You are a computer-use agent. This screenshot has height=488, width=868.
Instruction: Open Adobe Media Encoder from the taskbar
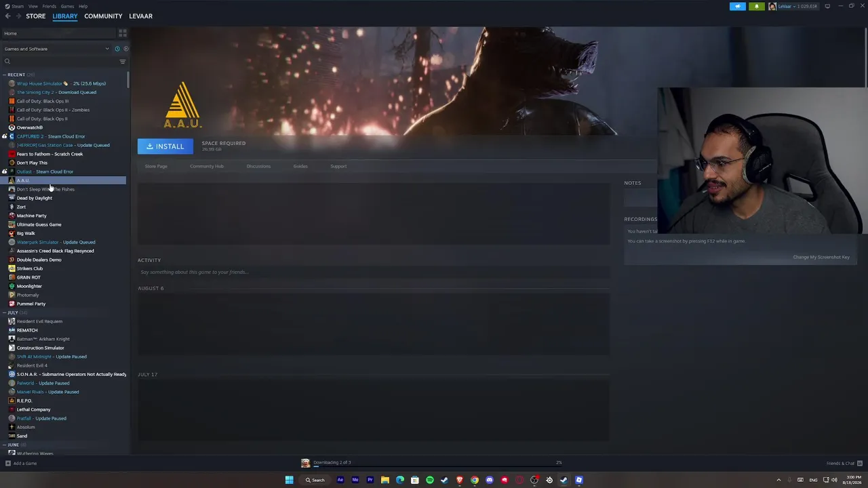(x=355, y=480)
